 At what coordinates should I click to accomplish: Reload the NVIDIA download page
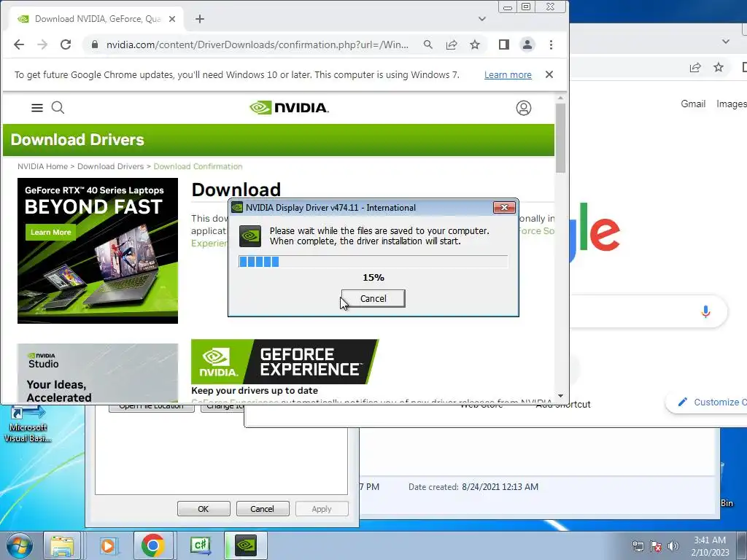pos(66,44)
